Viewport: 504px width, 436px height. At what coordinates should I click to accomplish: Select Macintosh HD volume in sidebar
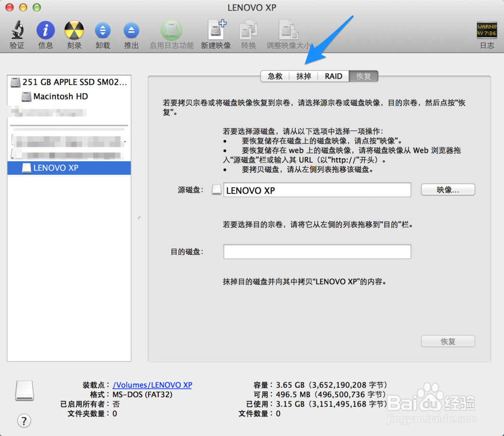(69, 96)
